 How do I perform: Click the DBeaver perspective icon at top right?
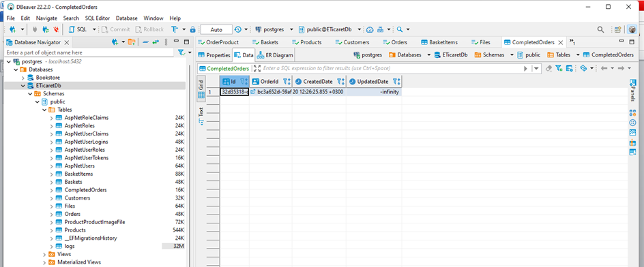pos(632,29)
